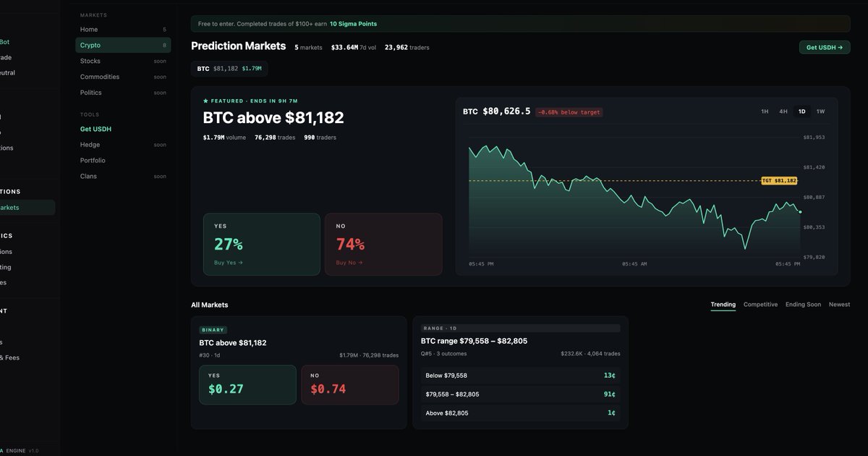Select the Below $79,558 outcome row

pos(520,376)
